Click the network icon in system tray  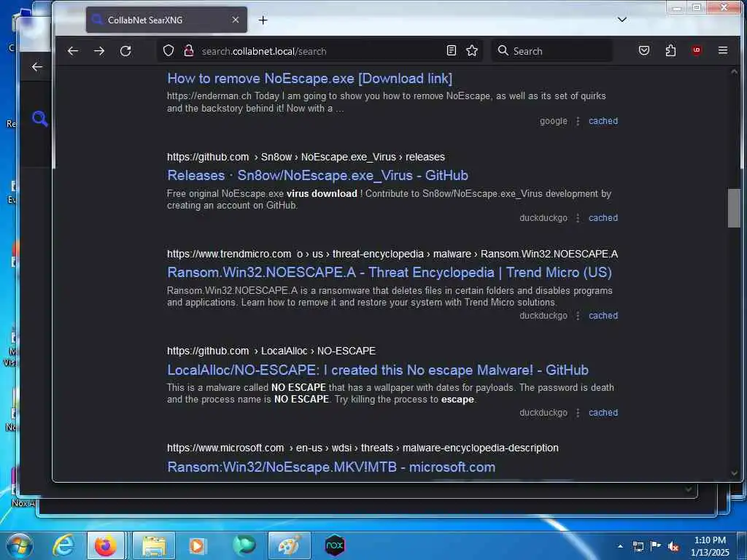pyautogui.click(x=638, y=546)
